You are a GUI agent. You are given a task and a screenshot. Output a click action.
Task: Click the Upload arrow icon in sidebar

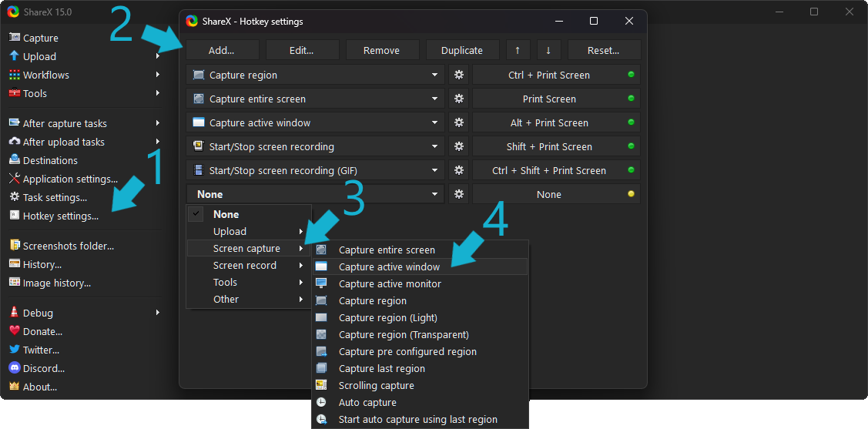(15, 56)
